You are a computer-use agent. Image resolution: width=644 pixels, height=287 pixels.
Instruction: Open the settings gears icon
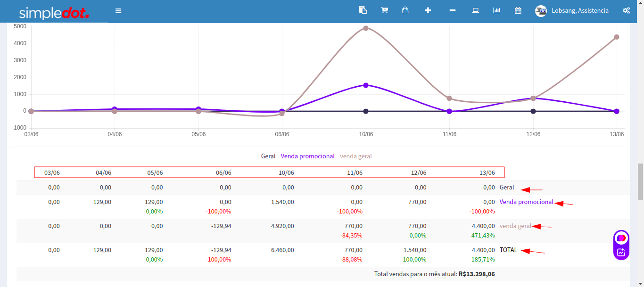pyautogui.click(x=626, y=10)
